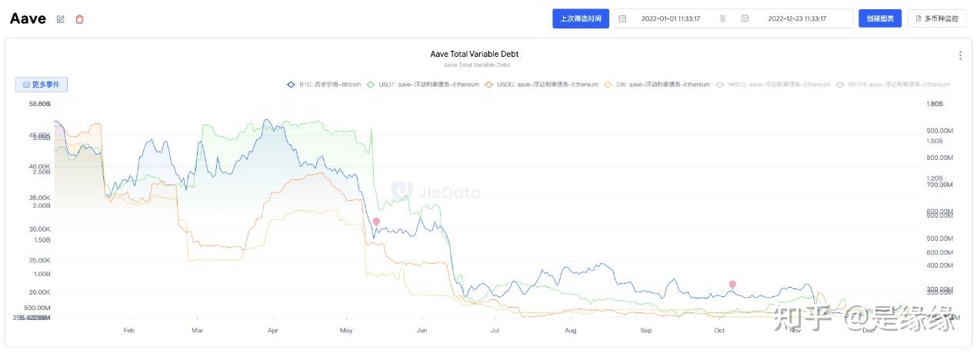Click the edit icon next to Aave

point(61,19)
